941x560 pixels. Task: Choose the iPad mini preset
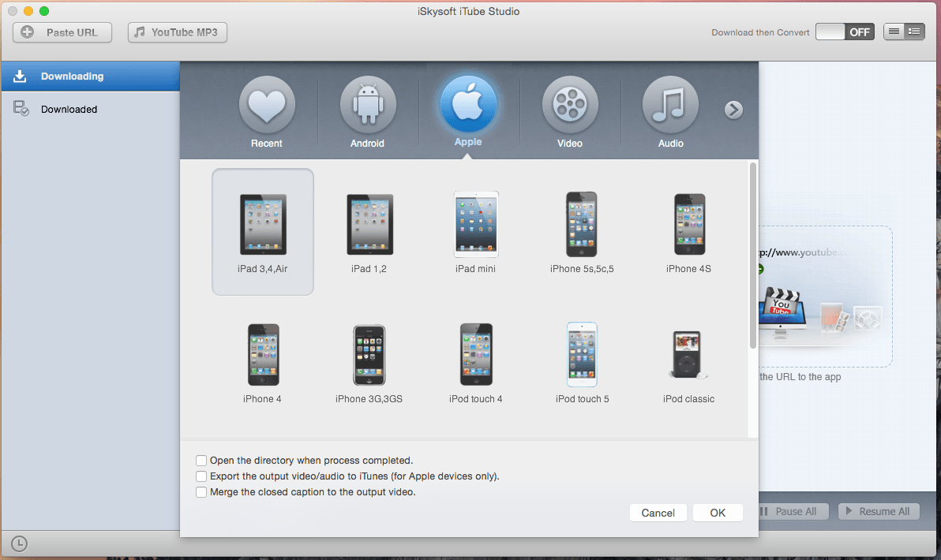pos(475,233)
